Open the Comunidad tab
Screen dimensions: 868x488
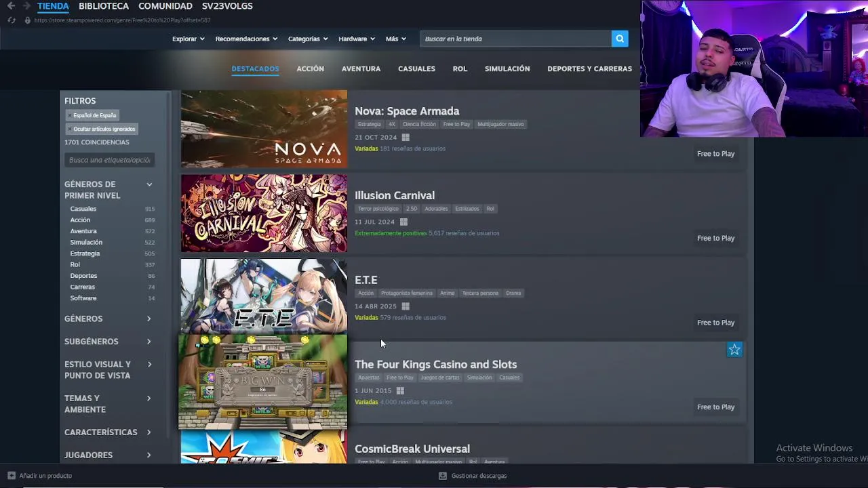[165, 6]
